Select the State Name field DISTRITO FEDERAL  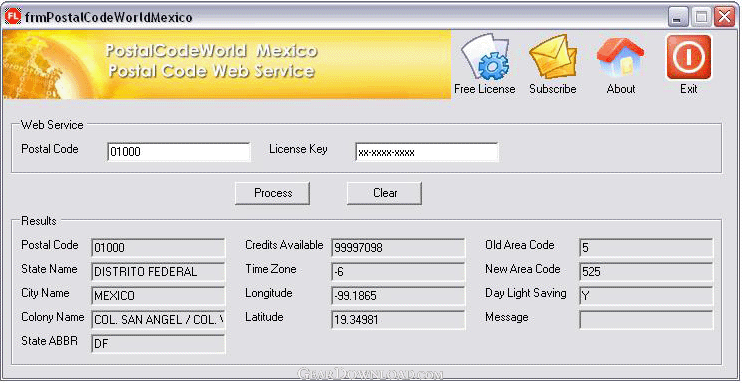coord(159,272)
